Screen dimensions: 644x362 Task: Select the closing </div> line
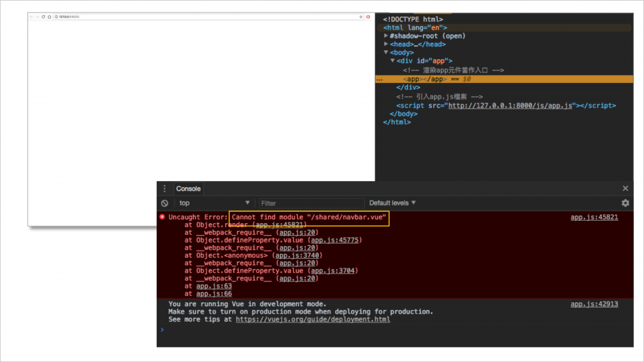tap(408, 87)
